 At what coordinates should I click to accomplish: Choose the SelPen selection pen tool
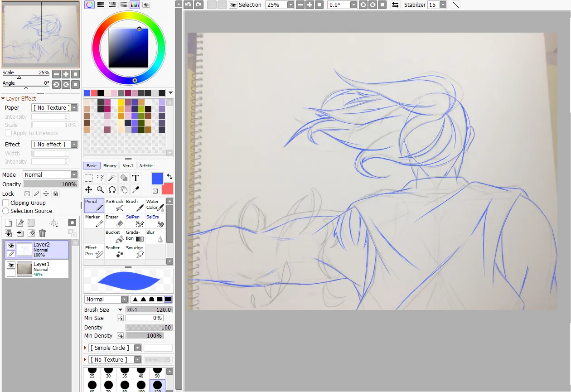click(x=135, y=221)
